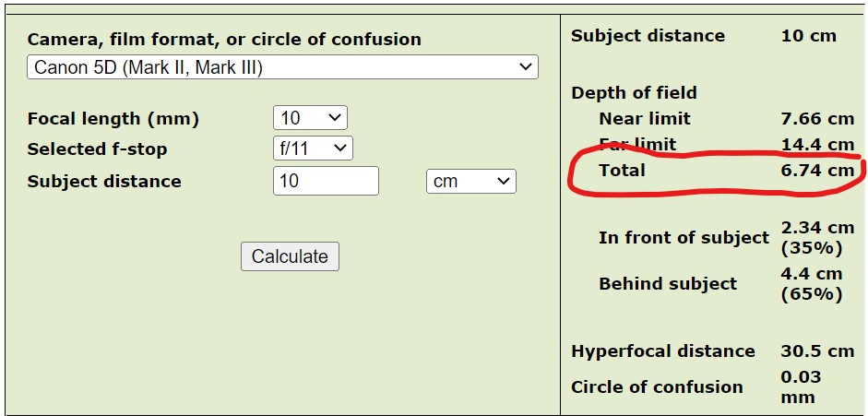Screen dimensions: 868x416
Task: Click the "Depth of field" heading
Action: point(634,93)
